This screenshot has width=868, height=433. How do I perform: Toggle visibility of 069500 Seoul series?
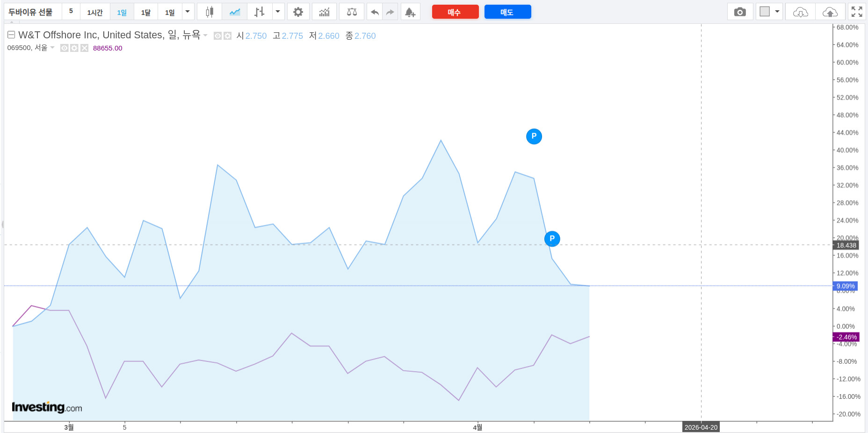coord(65,48)
